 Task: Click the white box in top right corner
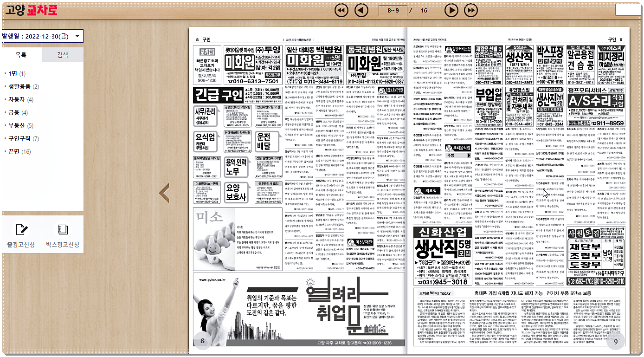coord(628,9)
